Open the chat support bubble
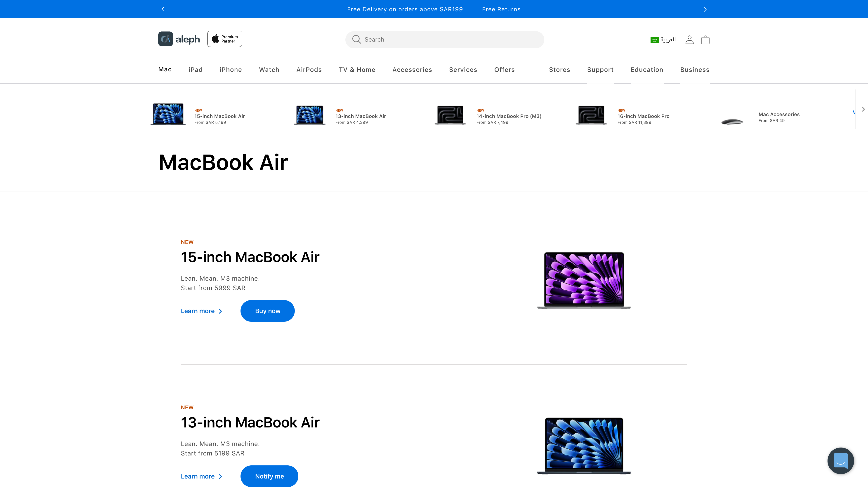This screenshot has width=868, height=488. [x=840, y=460]
